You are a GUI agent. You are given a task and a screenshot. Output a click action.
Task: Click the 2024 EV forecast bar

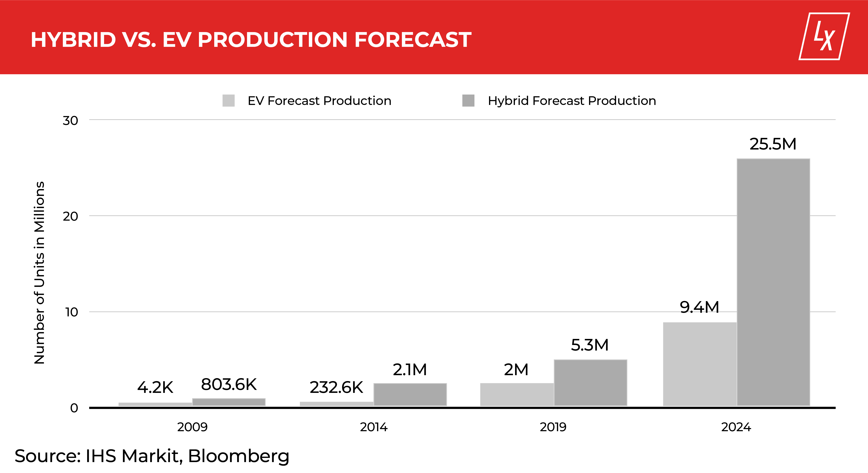click(700, 364)
